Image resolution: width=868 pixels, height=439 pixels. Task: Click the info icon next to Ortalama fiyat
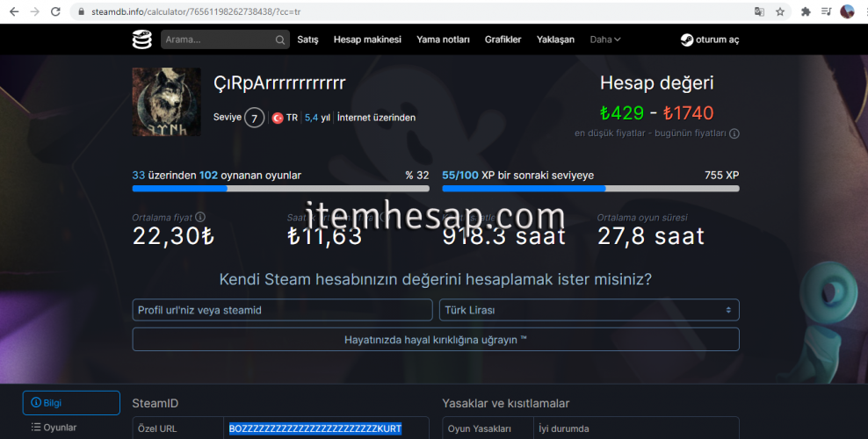(x=200, y=217)
